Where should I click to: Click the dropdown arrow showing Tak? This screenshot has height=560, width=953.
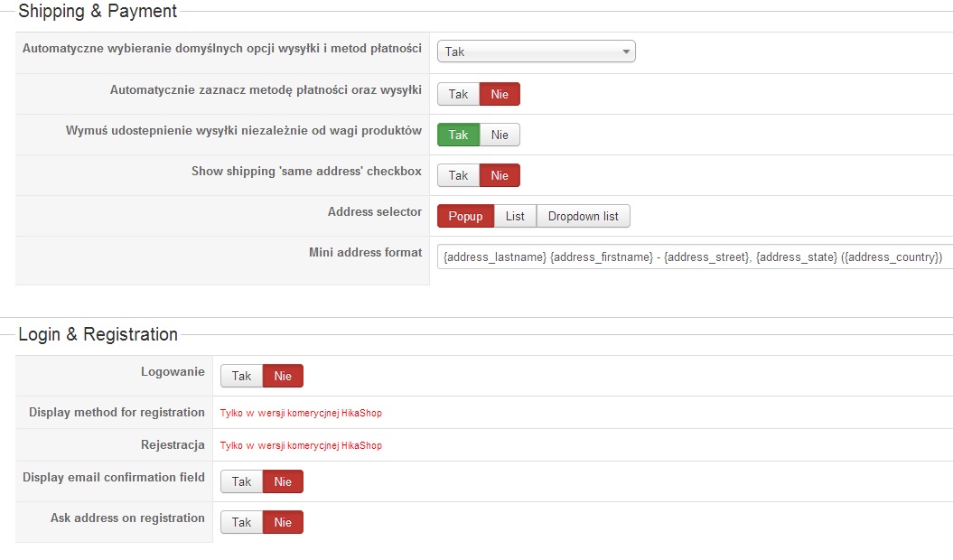point(626,52)
